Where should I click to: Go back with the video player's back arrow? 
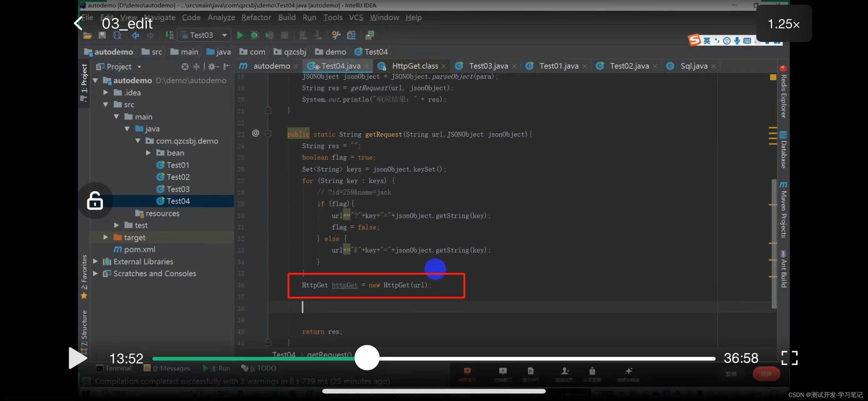click(x=79, y=23)
